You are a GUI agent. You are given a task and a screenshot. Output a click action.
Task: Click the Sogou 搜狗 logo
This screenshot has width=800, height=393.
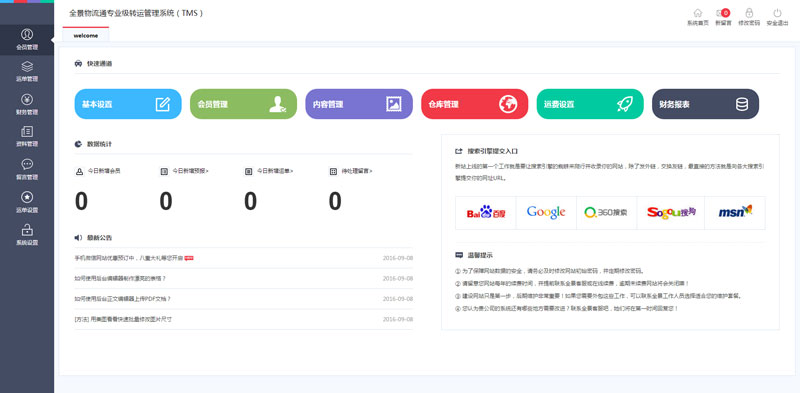671,212
